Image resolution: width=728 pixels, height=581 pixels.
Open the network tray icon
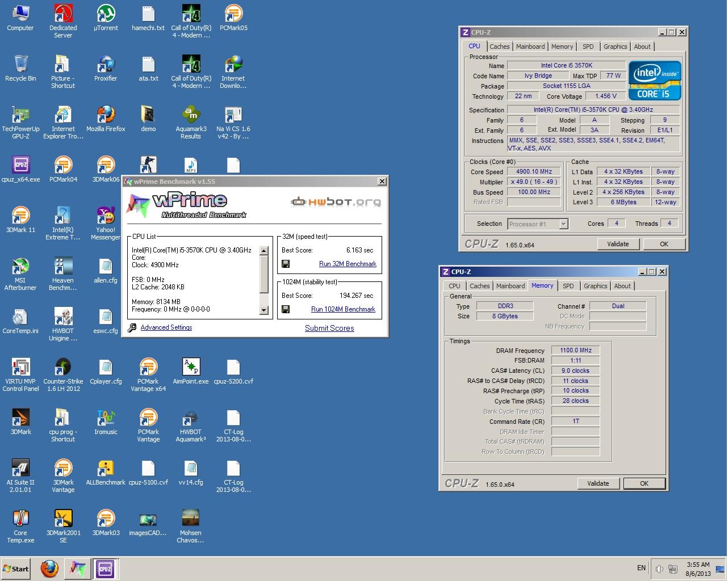click(673, 569)
